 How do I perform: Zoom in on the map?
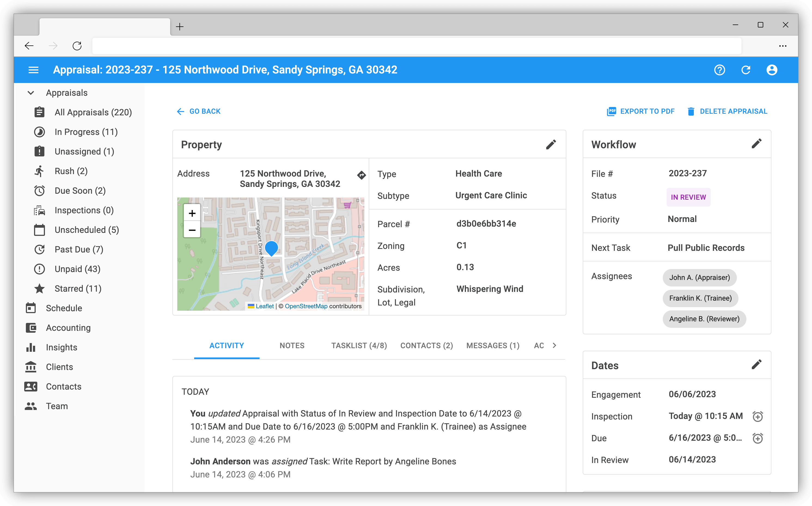[x=192, y=213]
